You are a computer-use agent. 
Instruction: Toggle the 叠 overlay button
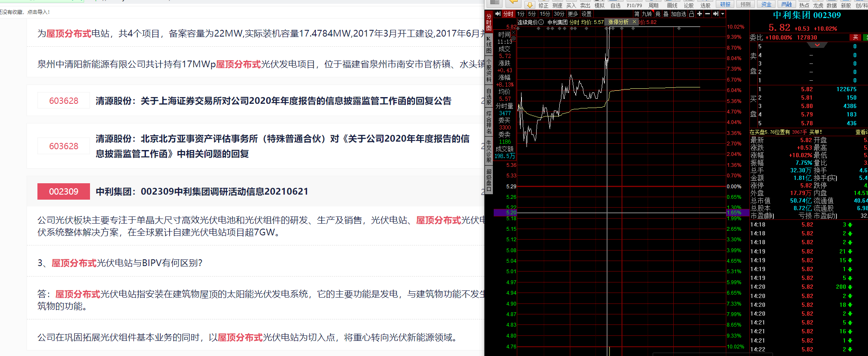tap(666, 14)
